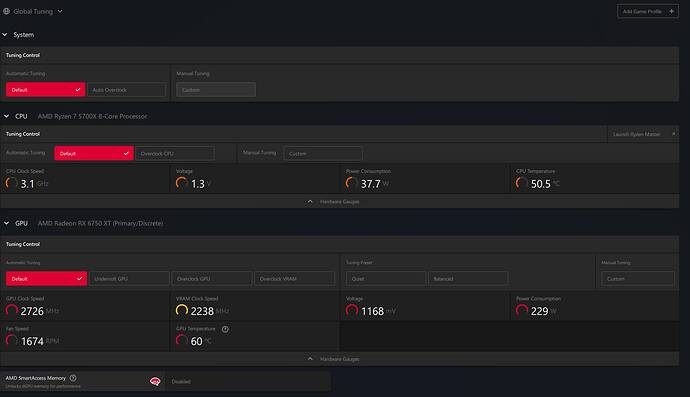This screenshot has height=397, width=690.
Task: Enable Undervolt GPU automatic tuning
Action: pos(129,279)
